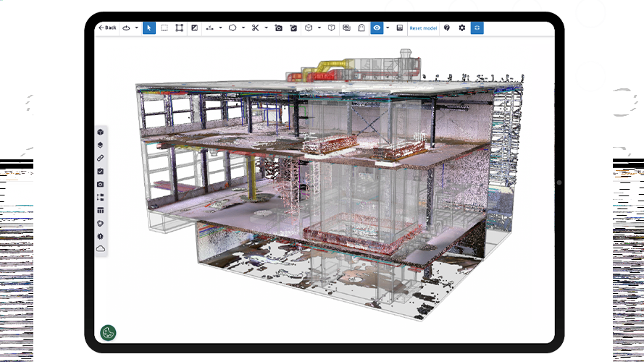Open the issues checklist panel in sidebar
Screen dimensions: 644x362
coord(101,171)
